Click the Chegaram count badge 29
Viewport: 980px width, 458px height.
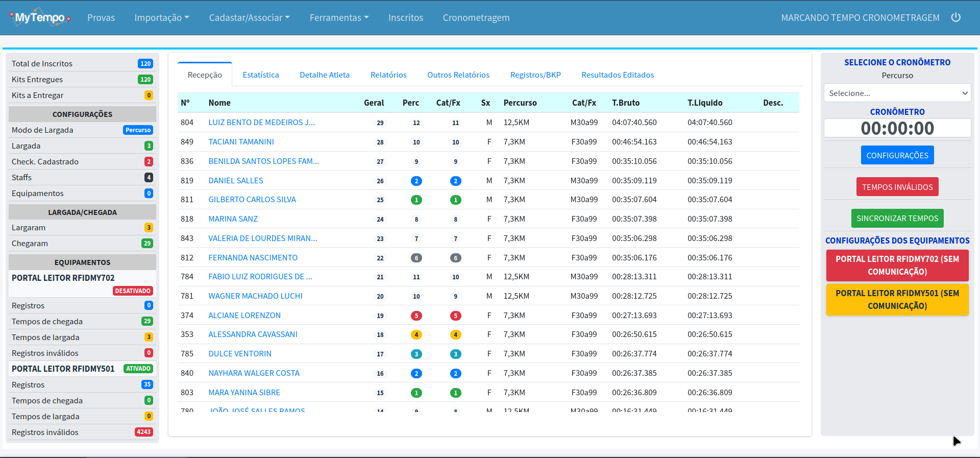[x=147, y=244]
